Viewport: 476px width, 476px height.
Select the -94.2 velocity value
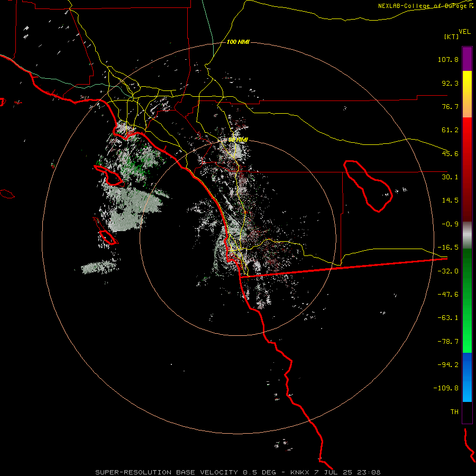pyautogui.click(x=448, y=365)
